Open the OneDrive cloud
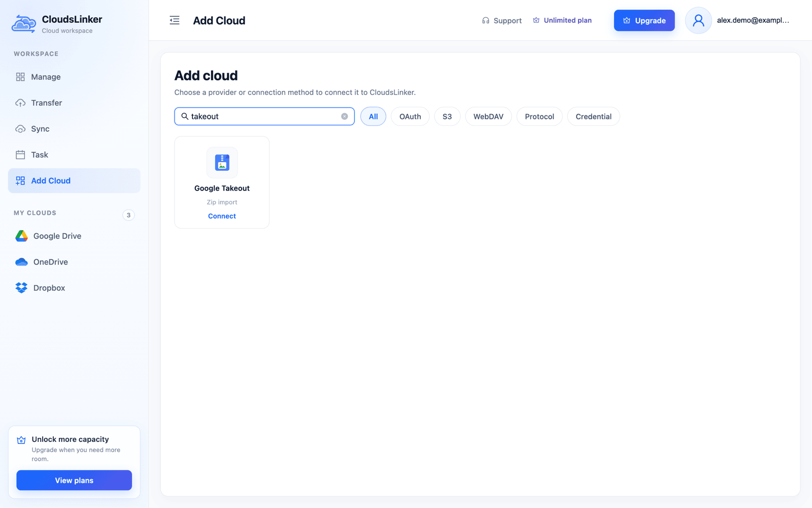812x508 pixels. [x=74, y=262]
